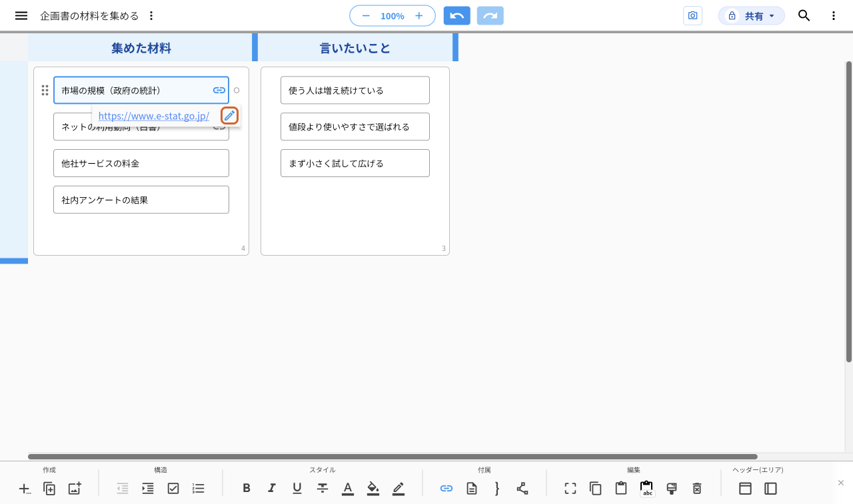Insert an image item

tap(75, 489)
